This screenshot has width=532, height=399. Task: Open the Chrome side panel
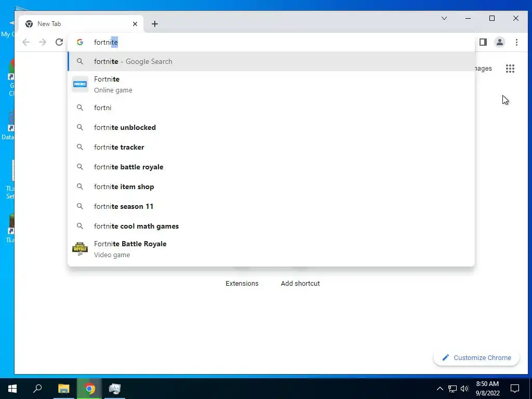pyautogui.click(x=483, y=42)
